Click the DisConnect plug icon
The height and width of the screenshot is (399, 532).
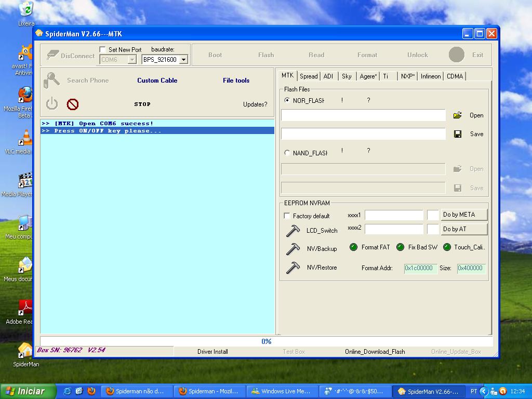(52, 55)
